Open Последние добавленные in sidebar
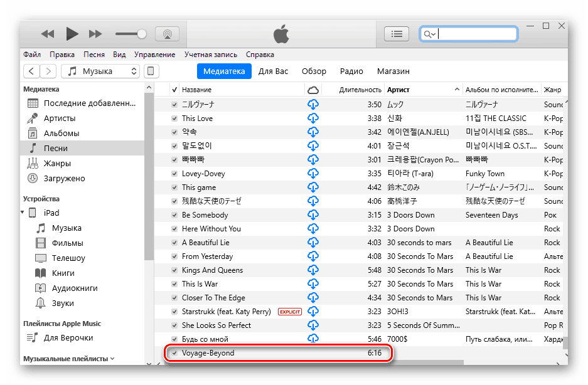588x385 pixels. click(82, 103)
